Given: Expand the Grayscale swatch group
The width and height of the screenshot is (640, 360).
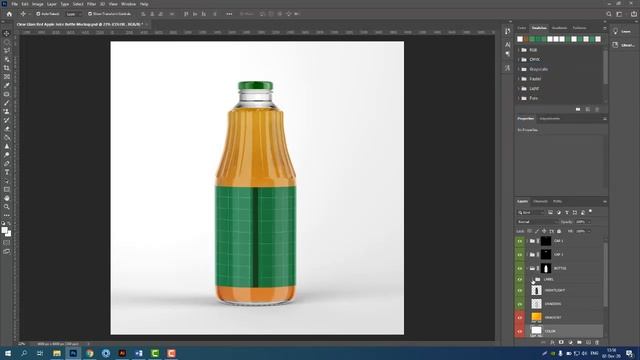Looking at the screenshot, I should click(519, 69).
